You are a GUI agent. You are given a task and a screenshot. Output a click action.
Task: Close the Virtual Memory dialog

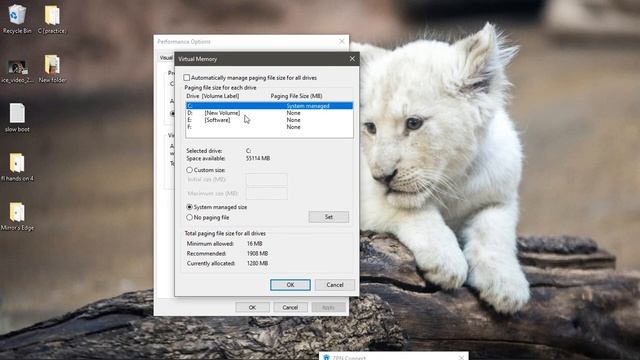(352, 59)
